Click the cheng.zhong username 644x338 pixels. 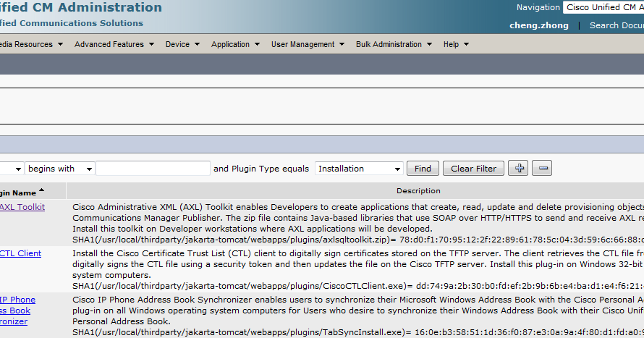(x=539, y=25)
